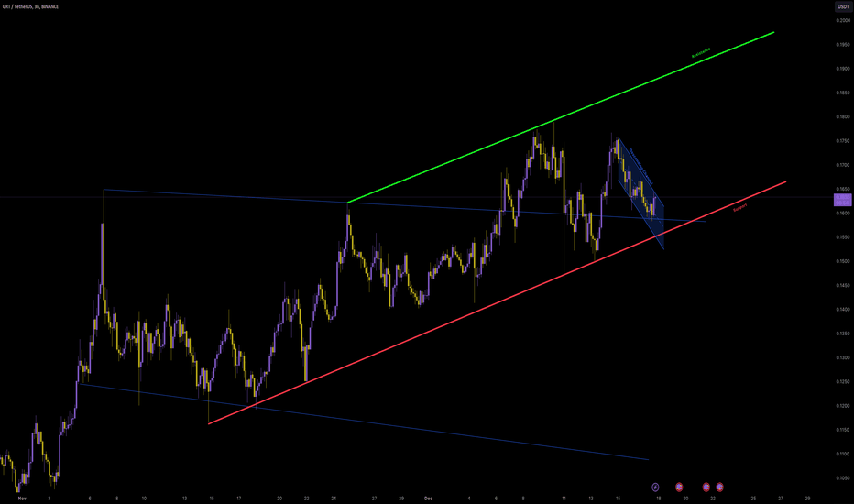Click the '29' label at the time axis end
This screenshot has height=504, width=854.
[807, 498]
